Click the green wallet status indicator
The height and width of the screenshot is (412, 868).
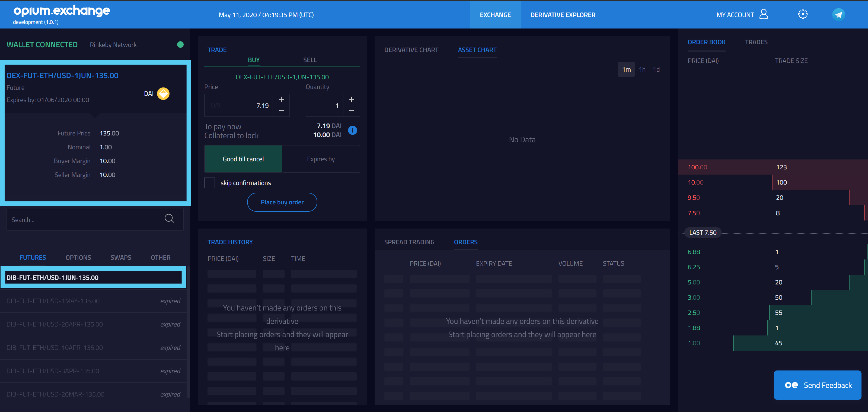(x=180, y=45)
